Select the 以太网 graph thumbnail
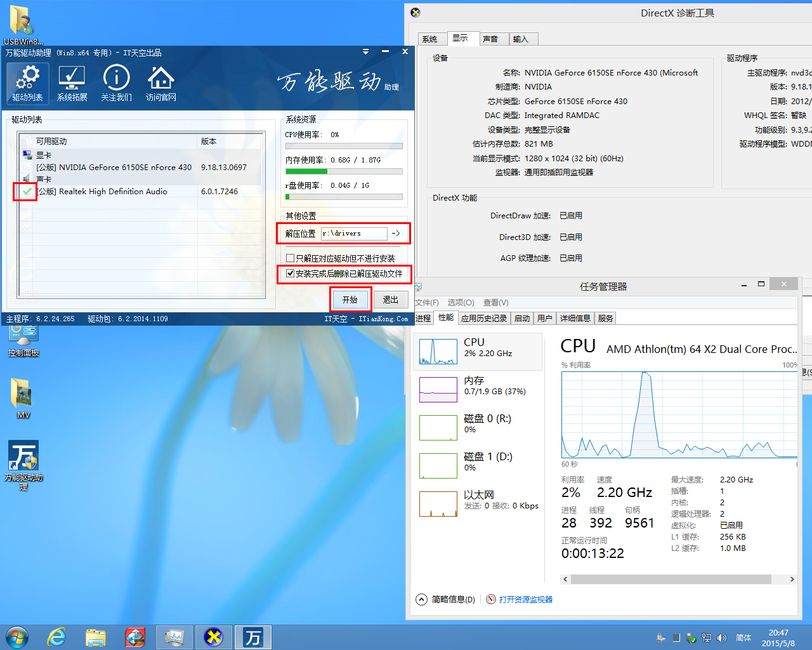The width and height of the screenshot is (812, 650). [438, 504]
